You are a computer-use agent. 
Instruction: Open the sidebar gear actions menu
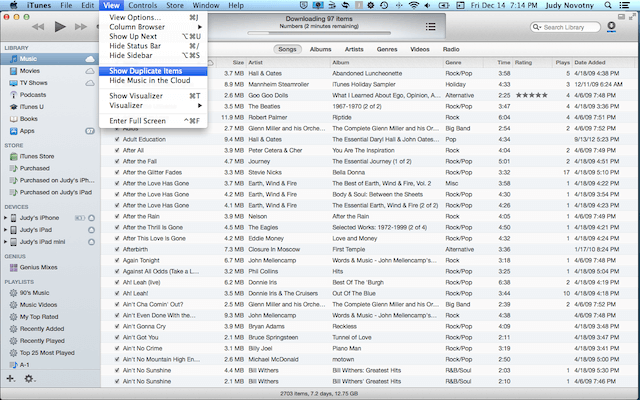29,379
